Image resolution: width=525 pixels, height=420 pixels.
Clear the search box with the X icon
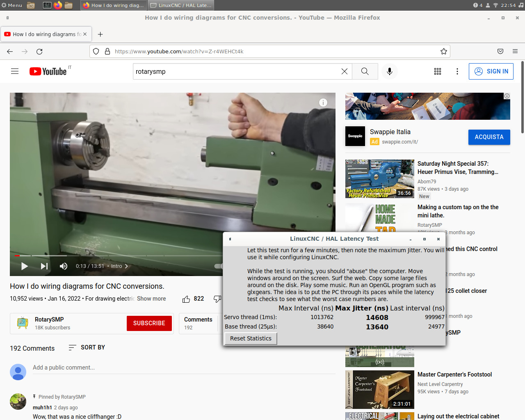[x=345, y=71]
